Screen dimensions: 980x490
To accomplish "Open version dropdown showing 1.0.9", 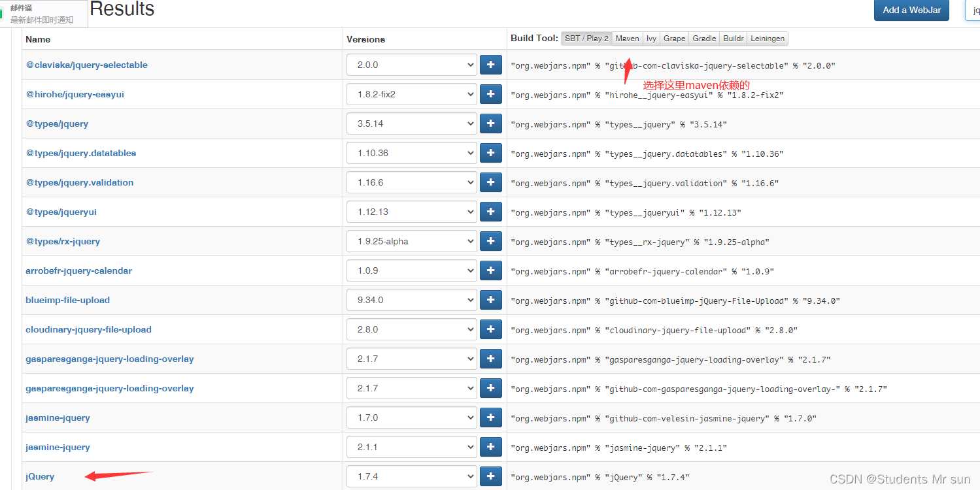I will 412,270.
